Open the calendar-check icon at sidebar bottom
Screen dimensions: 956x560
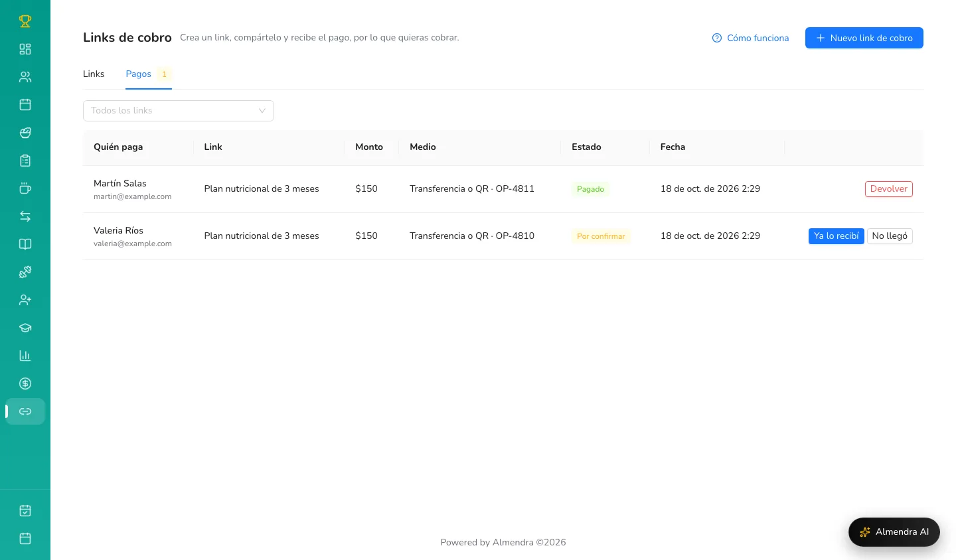25,511
